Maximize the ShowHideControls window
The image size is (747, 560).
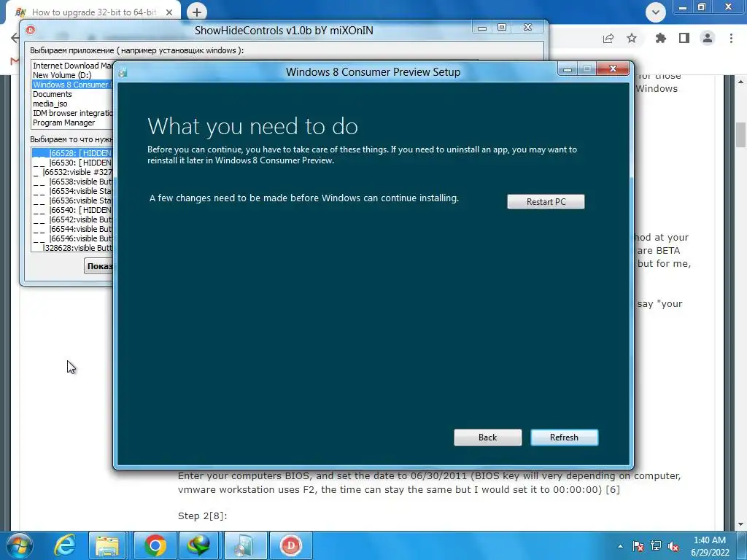[502, 28]
